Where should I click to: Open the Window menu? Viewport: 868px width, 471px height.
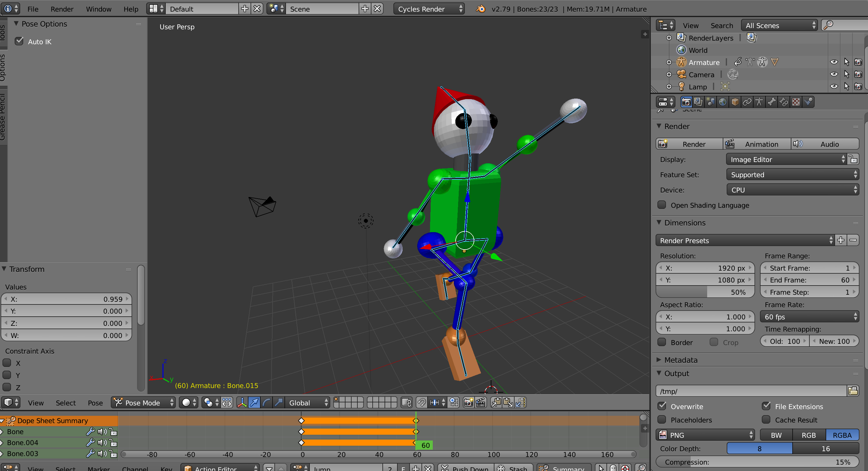pos(98,9)
